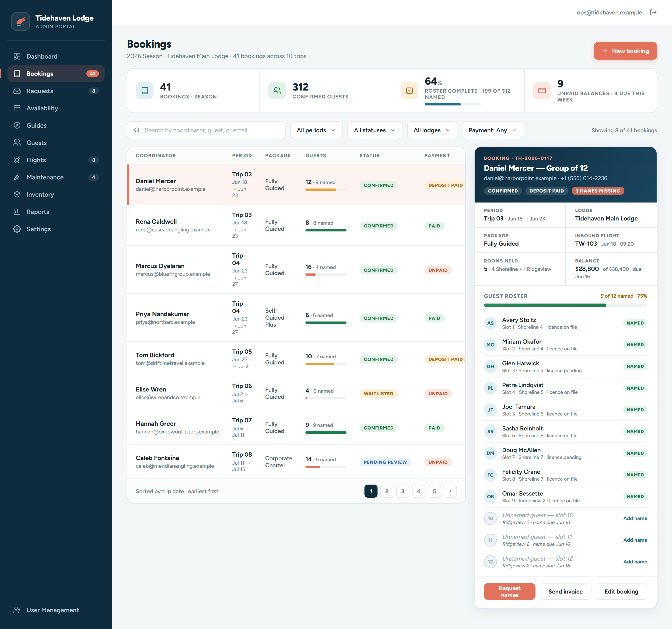Click Add name for slot 10
This screenshot has width=672, height=629.
coord(635,518)
